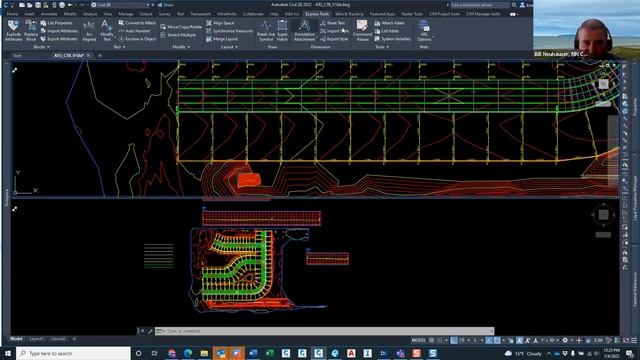Open Task View on the taskbar
The width and height of the screenshot is (640, 360).
pyautogui.click(x=155, y=353)
